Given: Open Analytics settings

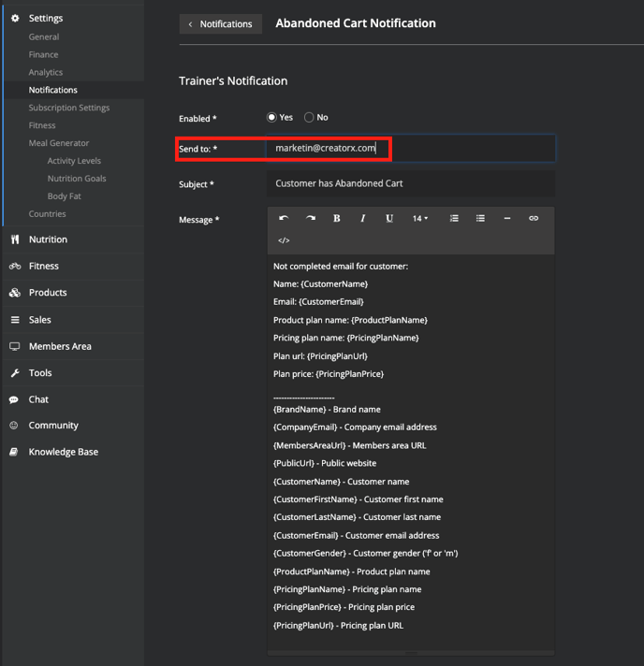Looking at the screenshot, I should [46, 72].
